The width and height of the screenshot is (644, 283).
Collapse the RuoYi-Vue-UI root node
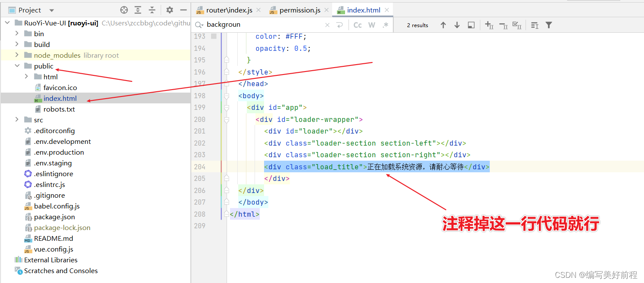coord(7,23)
